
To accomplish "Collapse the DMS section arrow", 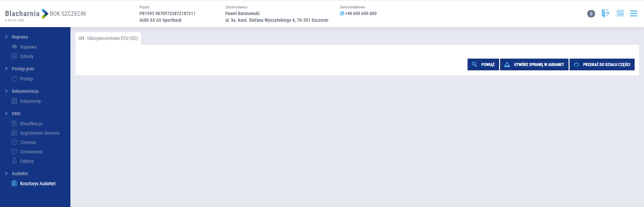I will (6, 114).
